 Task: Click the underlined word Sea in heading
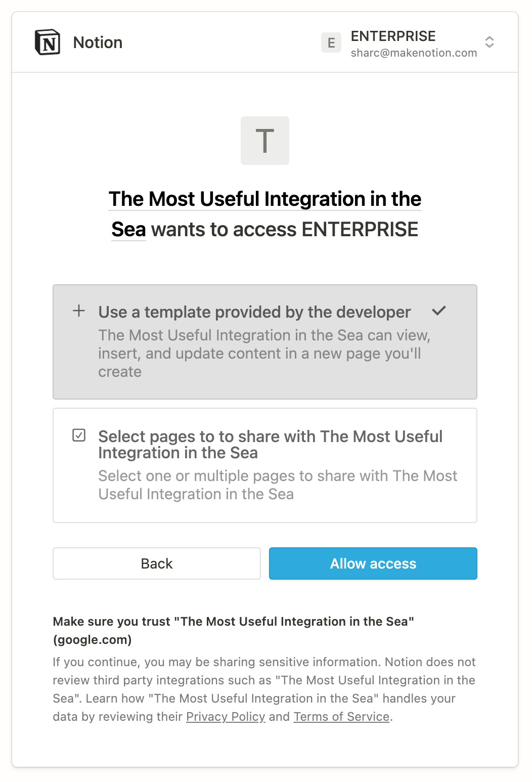coord(128,230)
